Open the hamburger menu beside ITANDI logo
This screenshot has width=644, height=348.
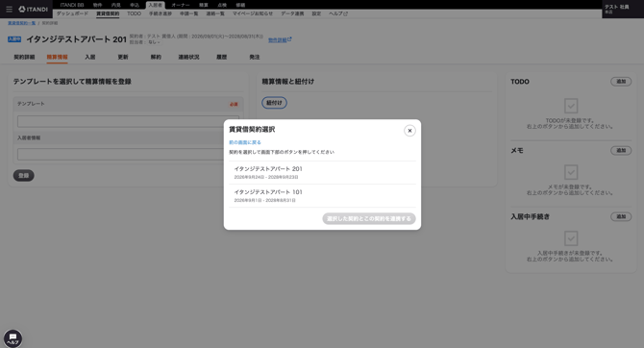pos(9,9)
